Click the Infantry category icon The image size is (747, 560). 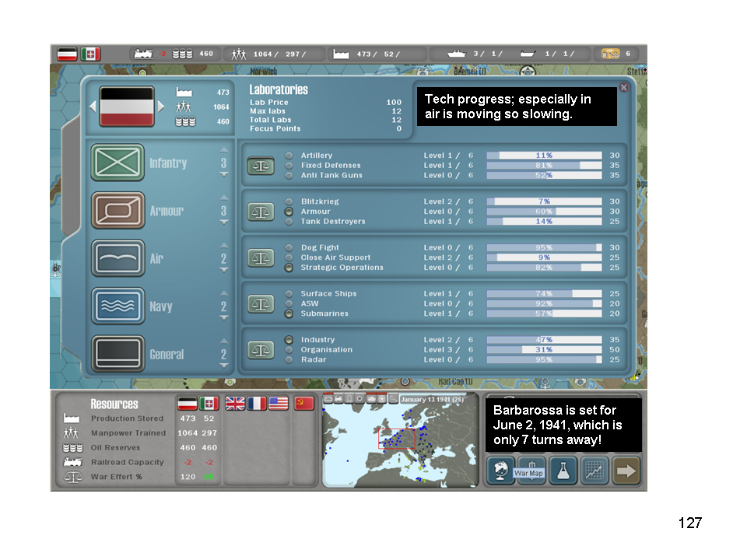[117, 163]
